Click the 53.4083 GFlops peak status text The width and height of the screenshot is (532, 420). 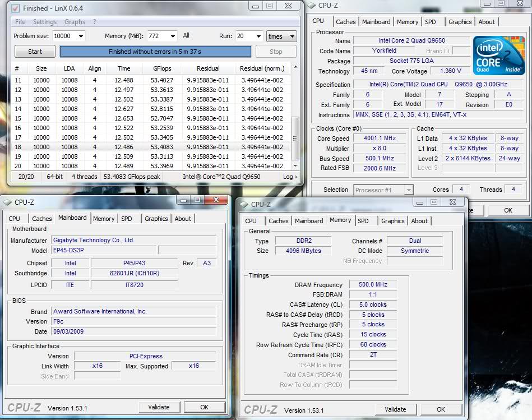[x=132, y=177]
